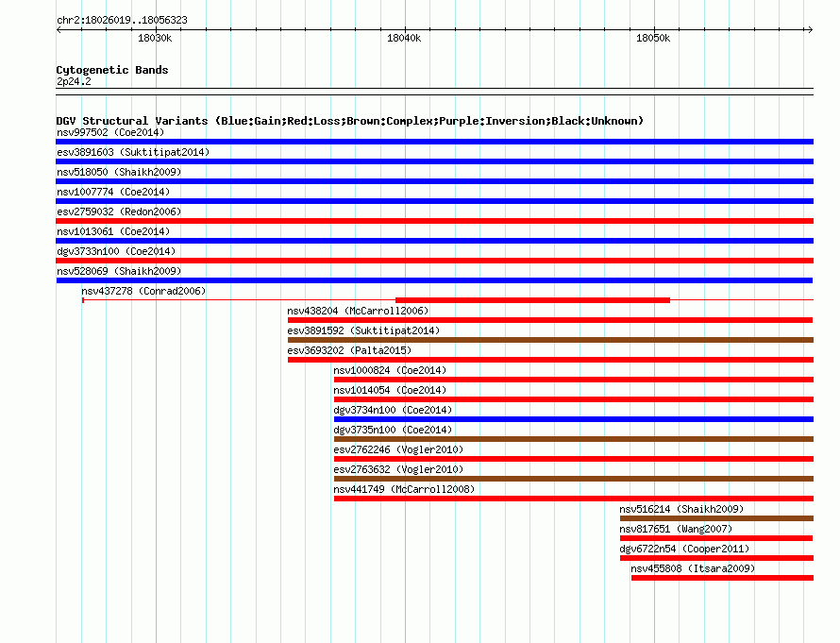Select the nsv817651 (Wang2007) label
The height and width of the screenshot is (643, 840).
676,529
